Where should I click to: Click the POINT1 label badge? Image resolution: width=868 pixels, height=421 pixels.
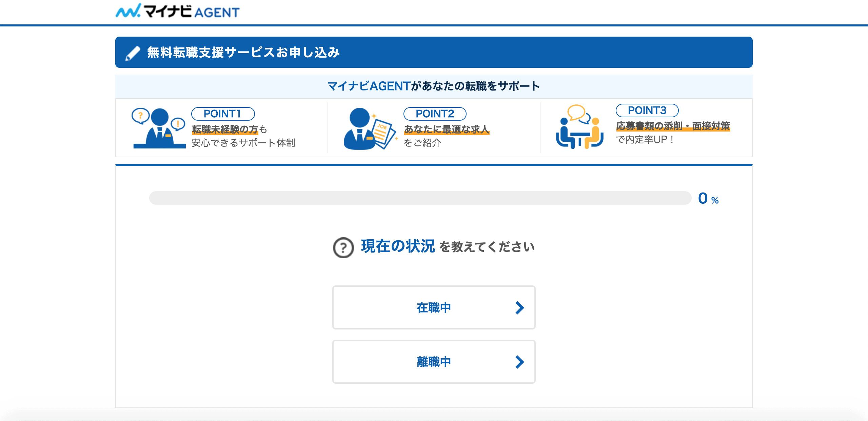tap(223, 114)
